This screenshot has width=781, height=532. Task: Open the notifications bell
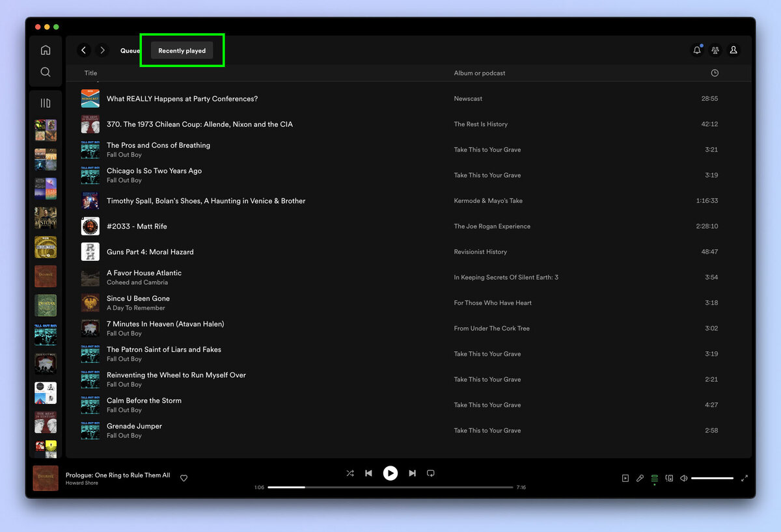click(x=697, y=50)
